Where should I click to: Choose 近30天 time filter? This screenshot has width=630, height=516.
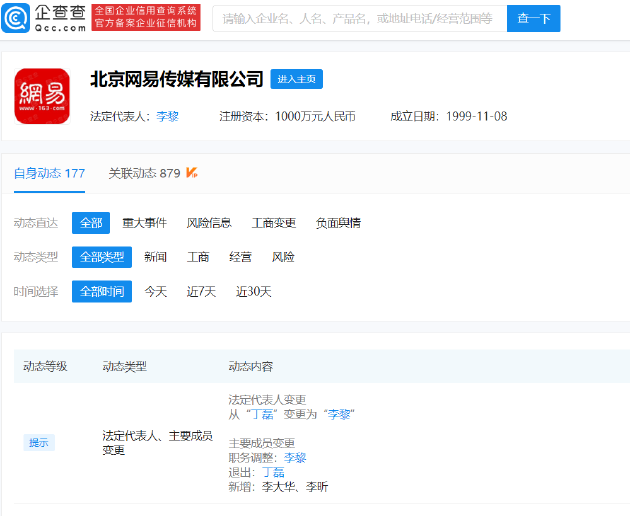pyautogui.click(x=253, y=292)
